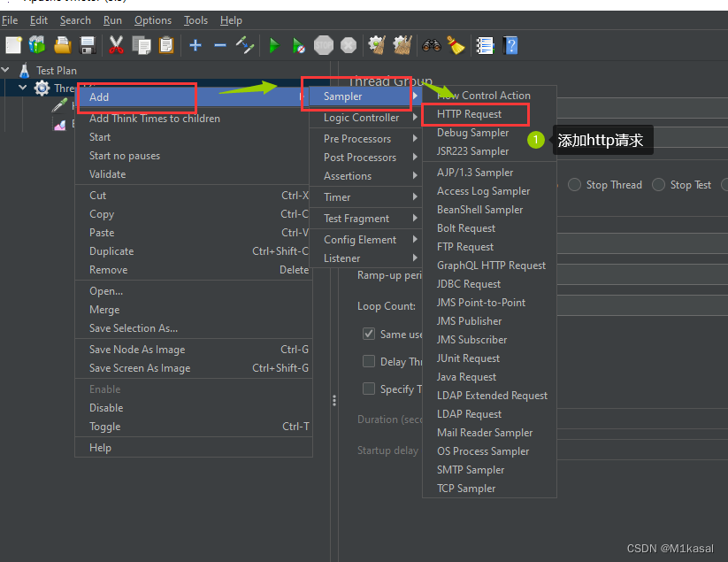728x562 pixels.
Task: Select the Stop Test radio button
Action: tap(658, 184)
